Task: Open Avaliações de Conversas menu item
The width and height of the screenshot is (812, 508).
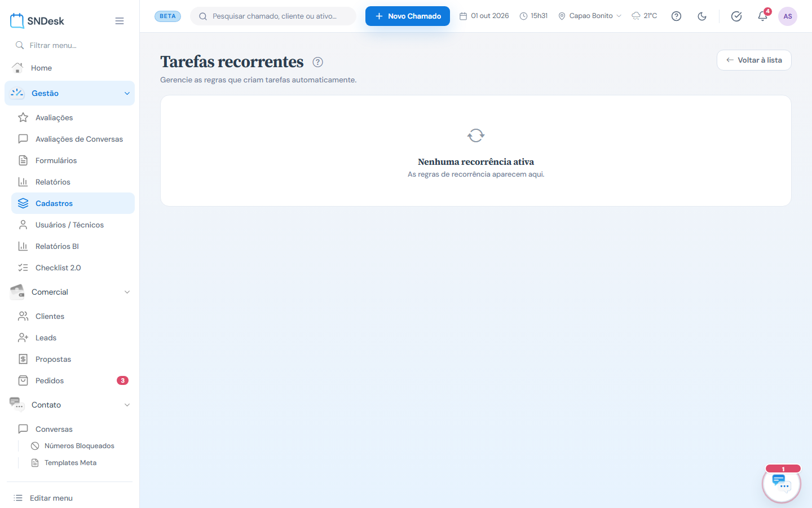Action: pyautogui.click(x=73, y=139)
